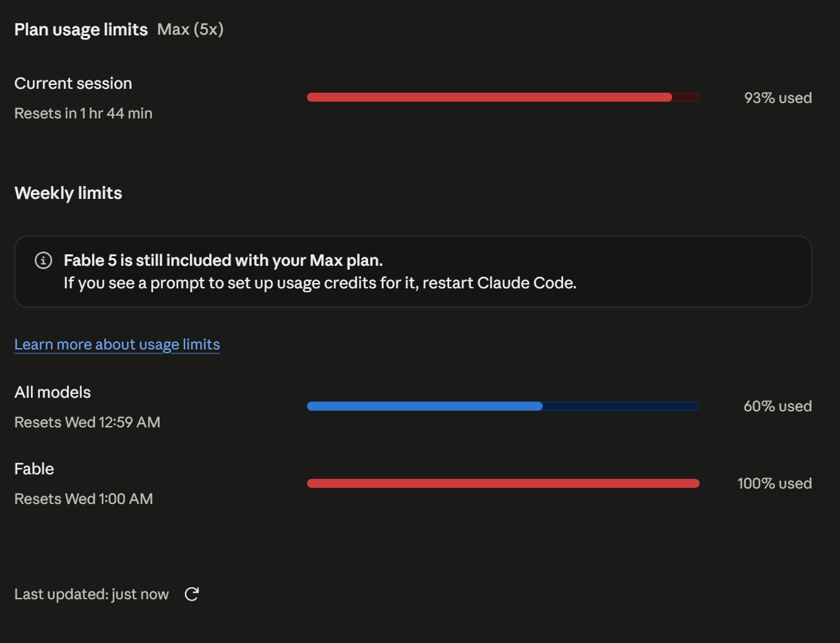Click the 60% used label

pyautogui.click(x=778, y=406)
